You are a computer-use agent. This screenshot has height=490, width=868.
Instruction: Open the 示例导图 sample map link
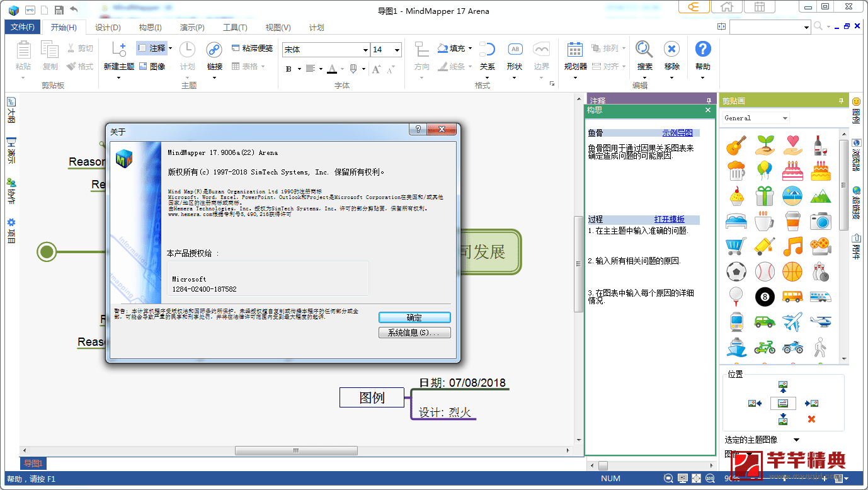coord(677,133)
